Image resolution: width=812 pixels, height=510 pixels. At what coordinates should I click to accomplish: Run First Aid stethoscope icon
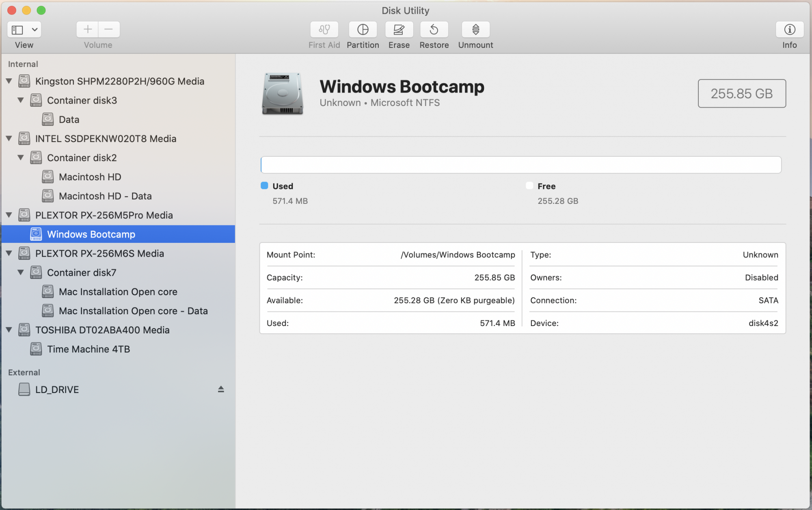tap(324, 29)
